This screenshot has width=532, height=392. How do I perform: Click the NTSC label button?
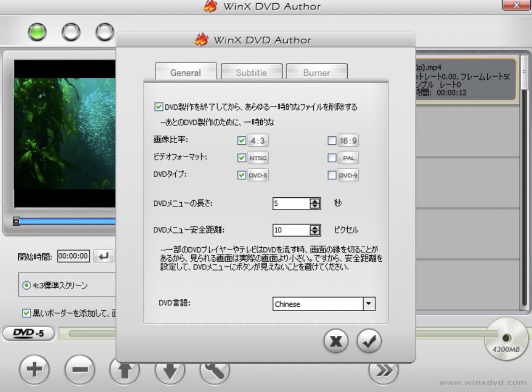258,158
